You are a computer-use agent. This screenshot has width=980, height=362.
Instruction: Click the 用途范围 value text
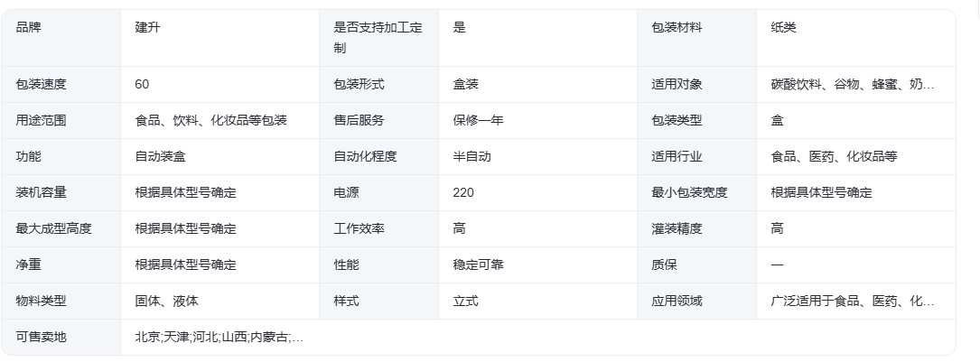211,120
